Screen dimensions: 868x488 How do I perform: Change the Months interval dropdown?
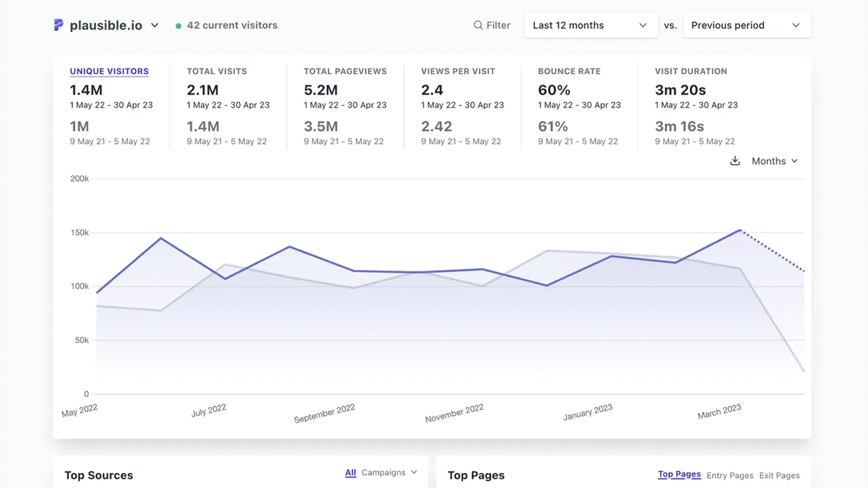coord(774,161)
